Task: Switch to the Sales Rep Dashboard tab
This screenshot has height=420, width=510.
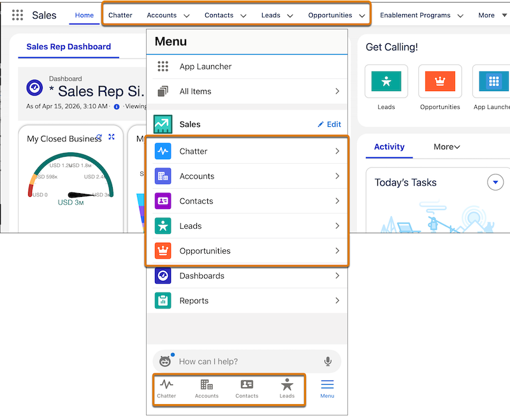Action: point(69,47)
